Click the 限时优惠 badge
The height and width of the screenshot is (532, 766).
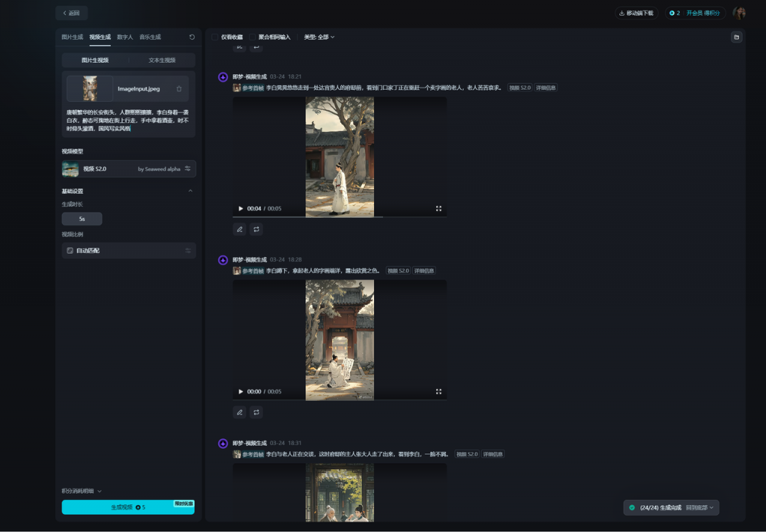(x=184, y=504)
